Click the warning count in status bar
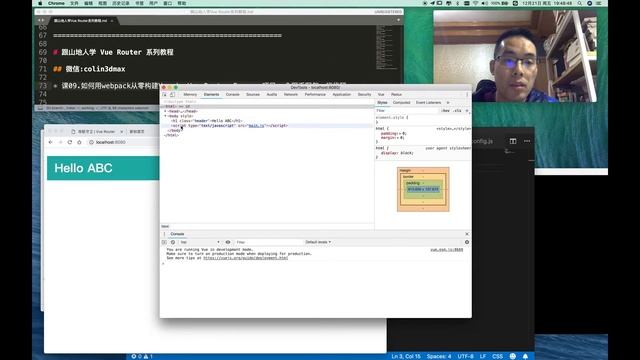This screenshot has width=640, height=360. 148,356
